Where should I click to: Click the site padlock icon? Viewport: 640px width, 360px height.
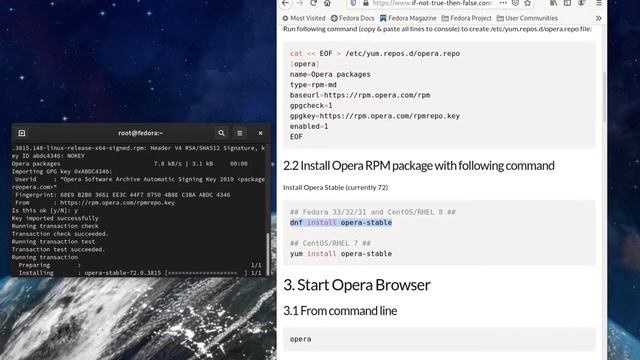point(366,3)
